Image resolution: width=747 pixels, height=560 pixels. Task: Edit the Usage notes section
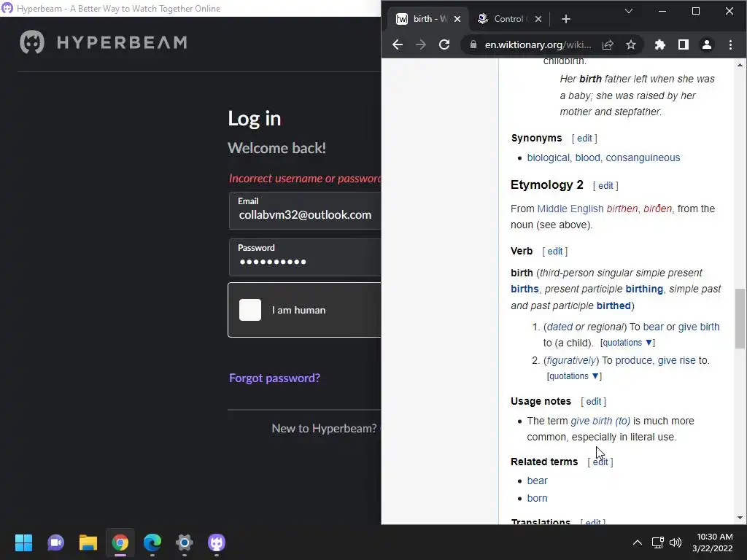point(594,402)
